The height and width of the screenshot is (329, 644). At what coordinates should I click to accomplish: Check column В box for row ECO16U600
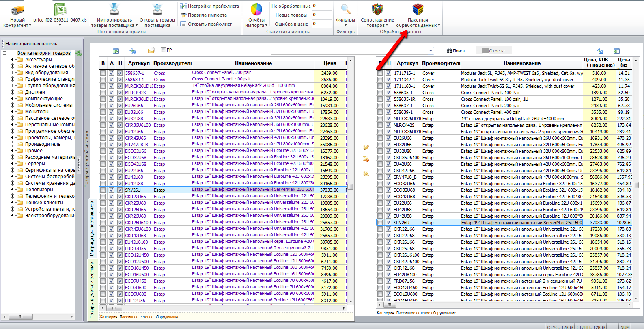(103, 275)
